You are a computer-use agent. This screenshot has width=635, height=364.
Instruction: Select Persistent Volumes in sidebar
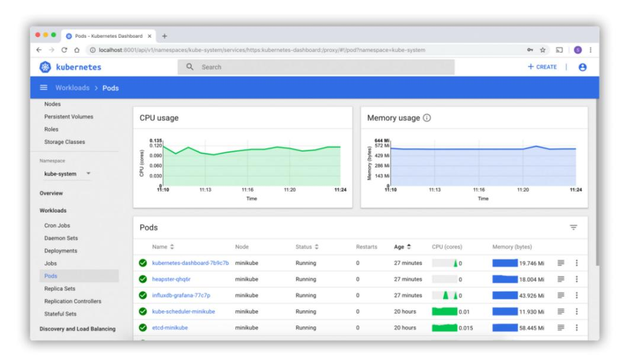click(69, 117)
